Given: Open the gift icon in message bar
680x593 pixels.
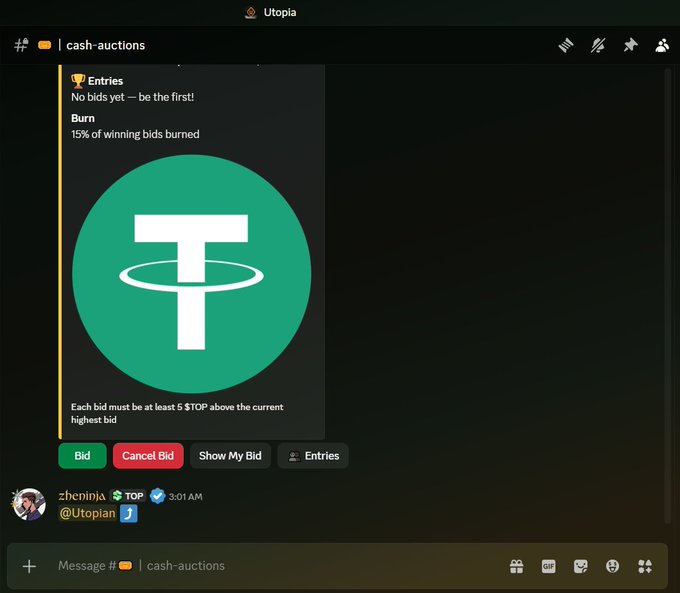Looking at the screenshot, I should click(x=517, y=566).
